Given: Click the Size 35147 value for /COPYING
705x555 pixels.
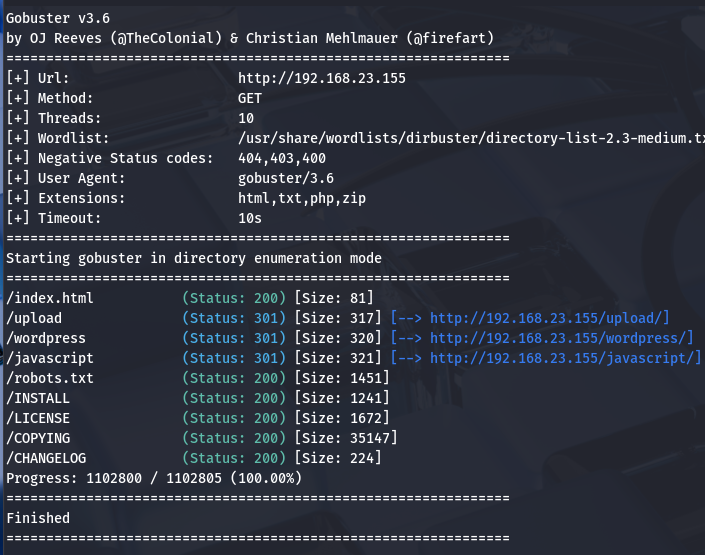Looking at the screenshot, I should click(x=346, y=438).
